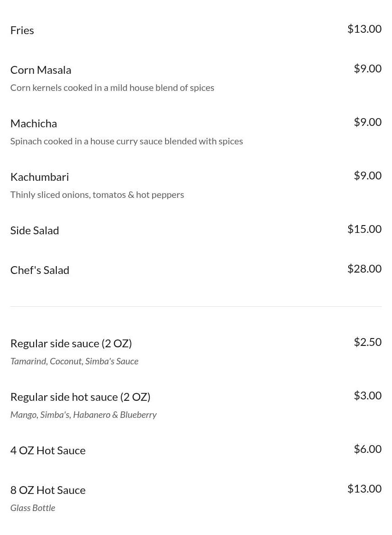Choose Regular side hot sauce (2 OZ)
The image size is (392, 535).
(80, 397)
